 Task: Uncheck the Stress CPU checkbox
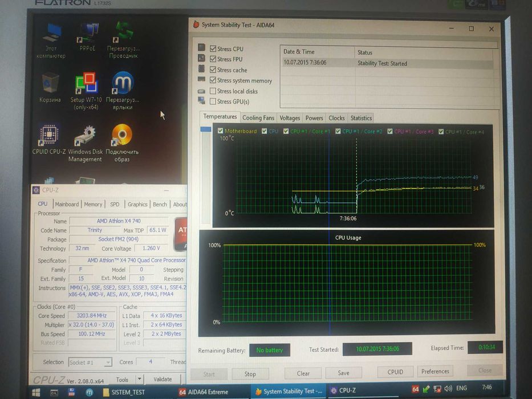click(x=213, y=48)
